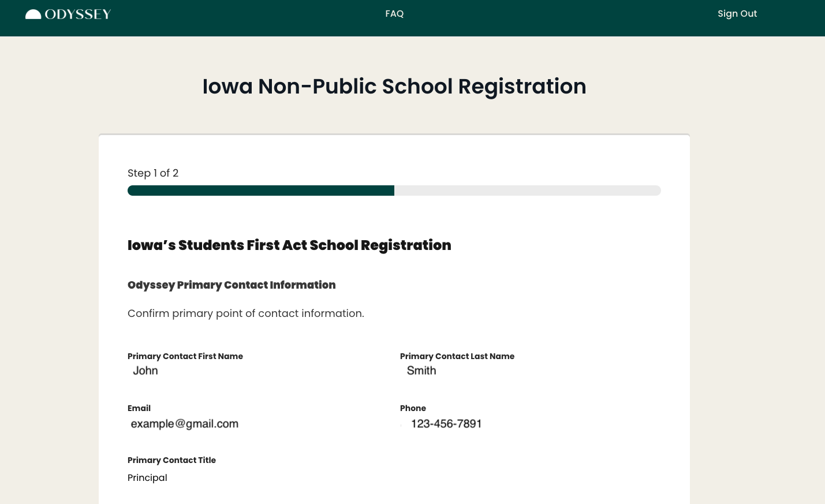This screenshot has height=504, width=825.
Task: Edit the Primary Contact Last Name field showing Smith
Action: click(421, 371)
